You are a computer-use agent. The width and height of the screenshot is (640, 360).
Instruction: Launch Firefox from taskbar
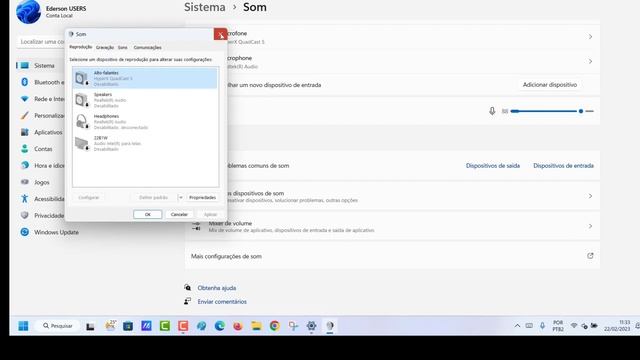click(x=238, y=326)
